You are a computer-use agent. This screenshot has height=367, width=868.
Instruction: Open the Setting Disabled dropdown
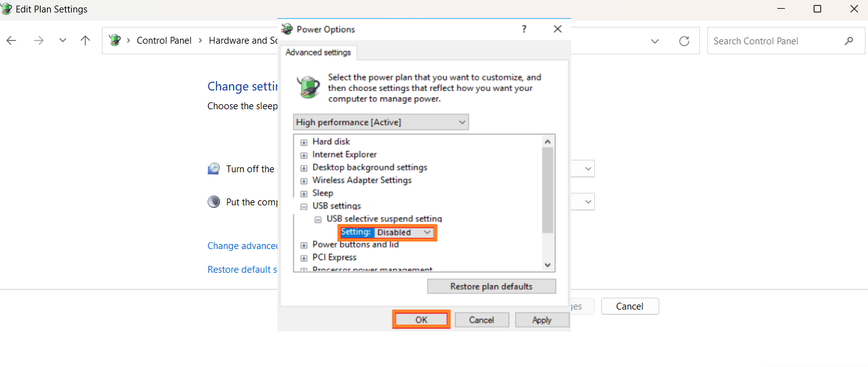(x=404, y=232)
